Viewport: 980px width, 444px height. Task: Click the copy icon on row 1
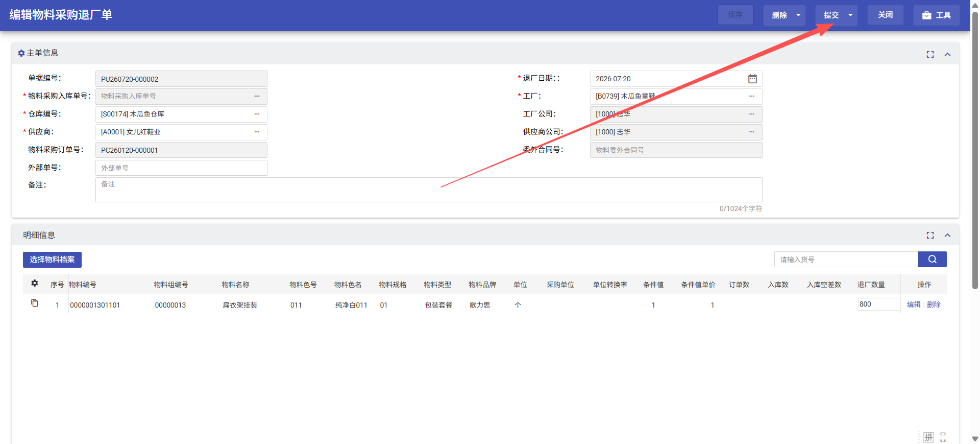click(35, 303)
